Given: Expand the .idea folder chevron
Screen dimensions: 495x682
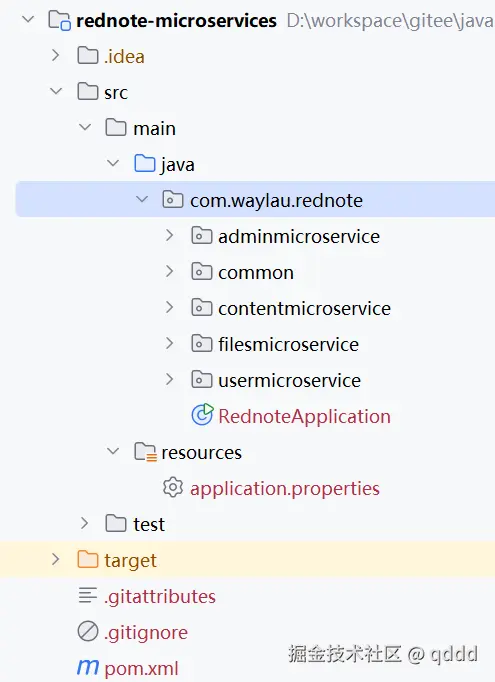Looking at the screenshot, I should [55, 55].
